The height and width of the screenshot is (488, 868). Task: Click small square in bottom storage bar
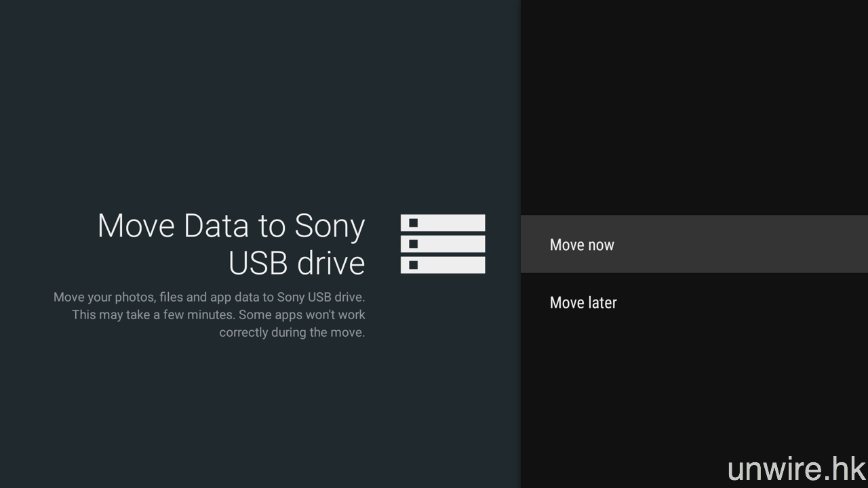click(x=413, y=265)
